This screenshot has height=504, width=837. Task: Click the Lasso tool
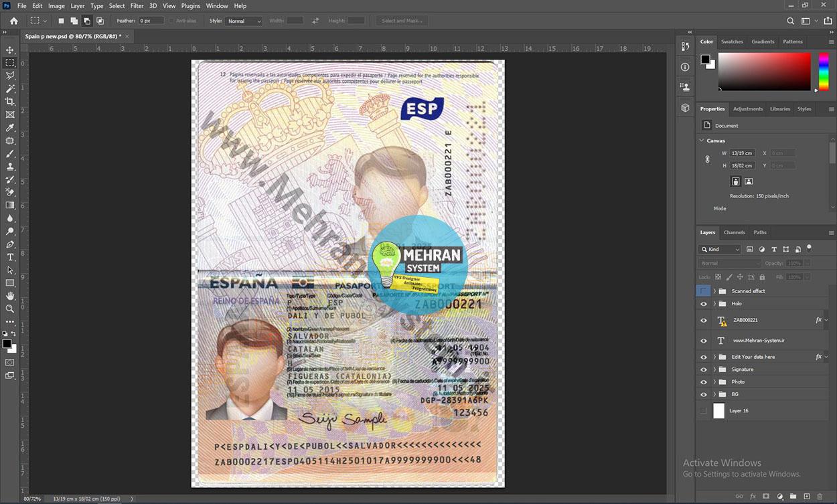point(10,76)
